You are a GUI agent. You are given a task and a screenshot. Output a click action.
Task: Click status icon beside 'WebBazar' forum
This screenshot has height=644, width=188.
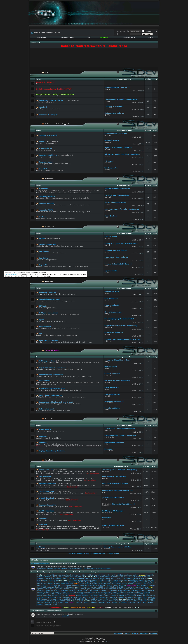coord(33,190)
